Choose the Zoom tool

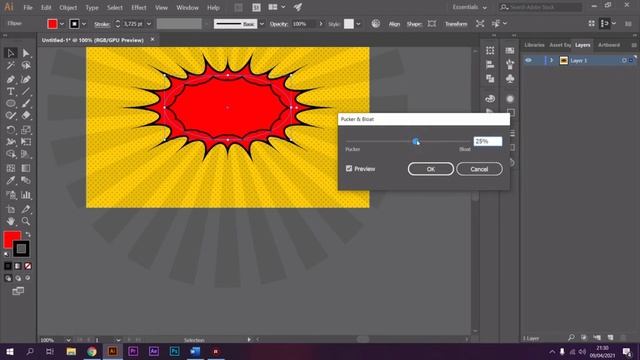point(26,221)
